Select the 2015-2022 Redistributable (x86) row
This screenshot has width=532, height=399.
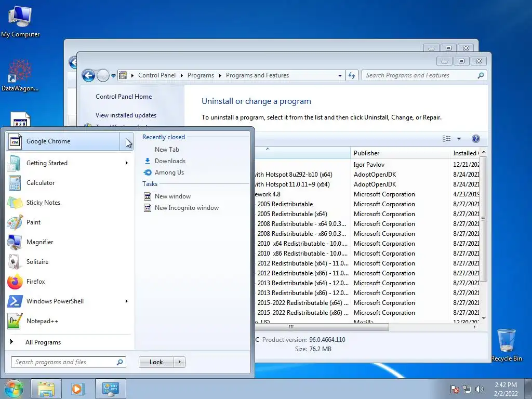367,312
